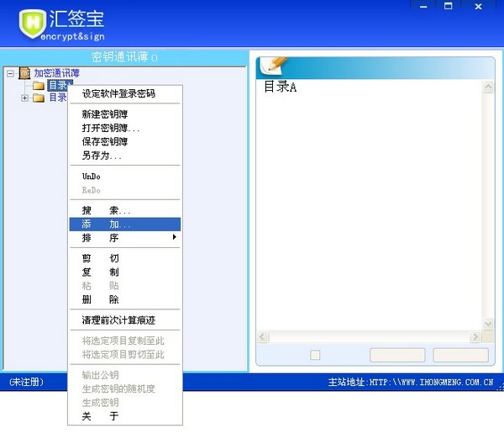Image resolution: width=504 pixels, height=444 pixels.
Task: Choose 新建密钥簿 from the menu
Action: [125, 114]
